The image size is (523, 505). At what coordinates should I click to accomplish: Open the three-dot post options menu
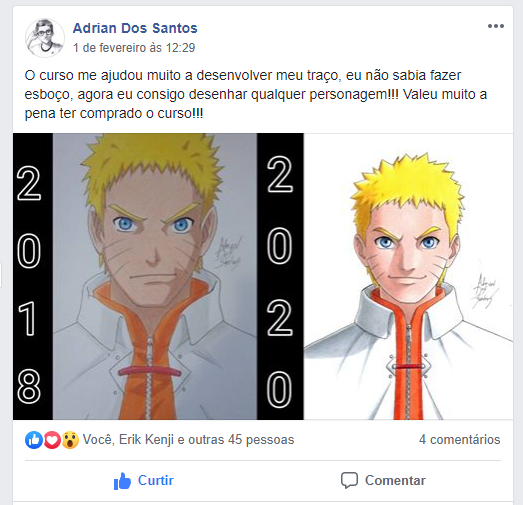tap(496, 26)
